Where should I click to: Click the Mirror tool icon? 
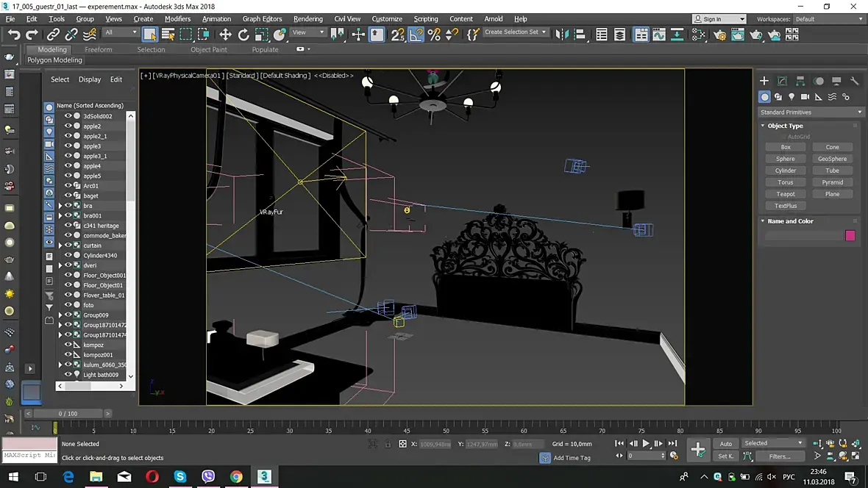(x=562, y=34)
